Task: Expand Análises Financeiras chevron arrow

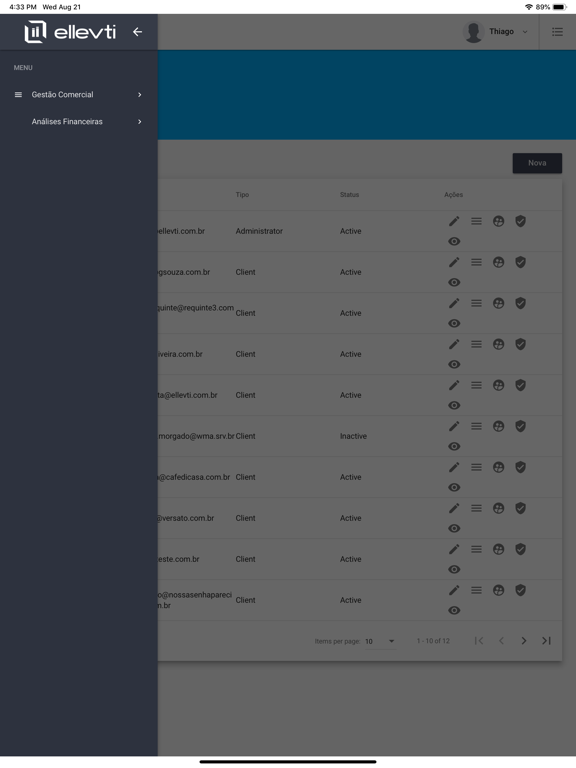Action: point(140,121)
